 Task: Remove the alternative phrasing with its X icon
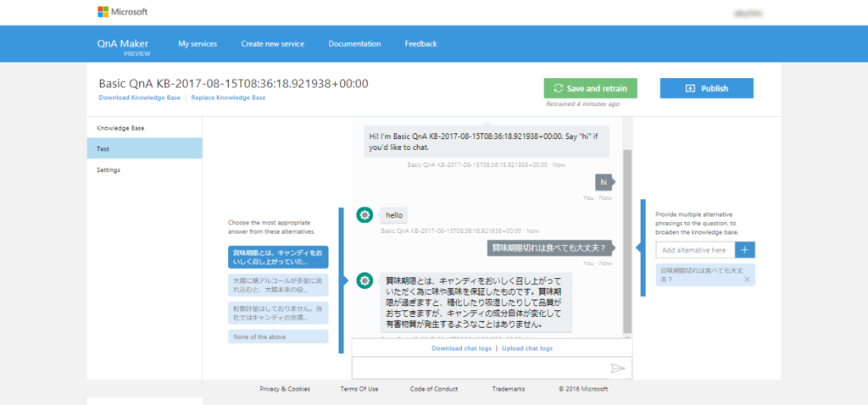point(748,280)
